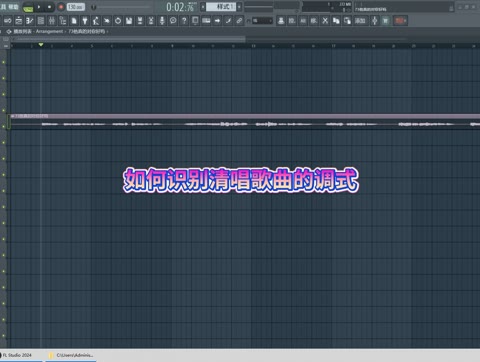Mute the last visible playlist track

click(4, 336)
